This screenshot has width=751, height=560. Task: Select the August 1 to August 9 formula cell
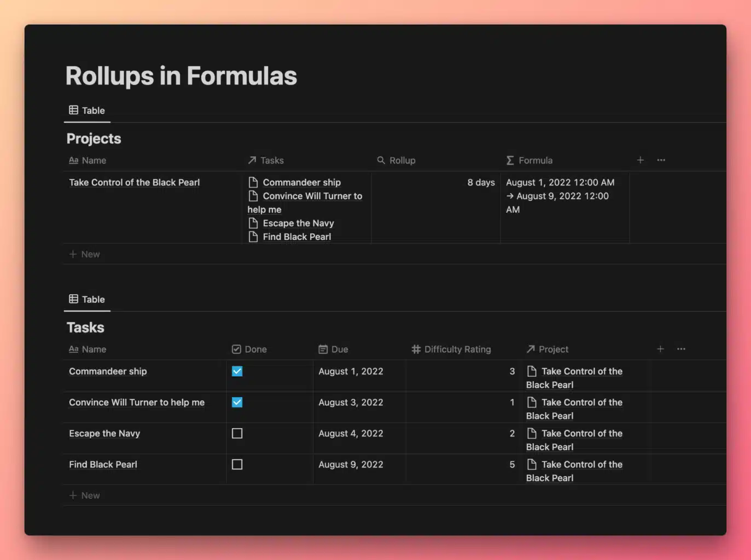(565, 207)
